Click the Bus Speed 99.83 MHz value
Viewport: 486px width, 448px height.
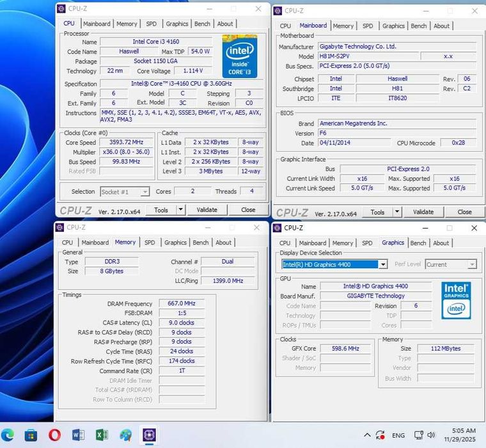pos(127,161)
